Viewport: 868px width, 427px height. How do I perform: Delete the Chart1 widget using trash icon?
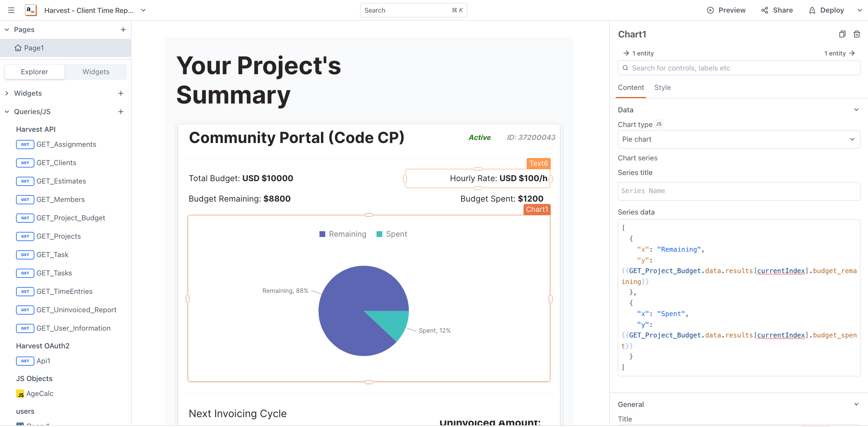click(x=857, y=34)
